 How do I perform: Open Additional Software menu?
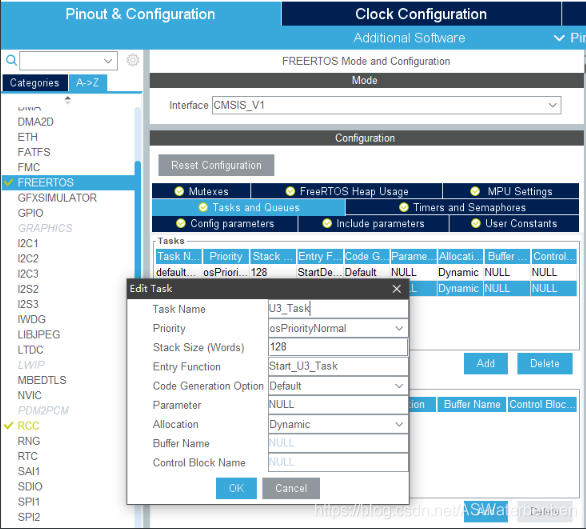click(409, 38)
